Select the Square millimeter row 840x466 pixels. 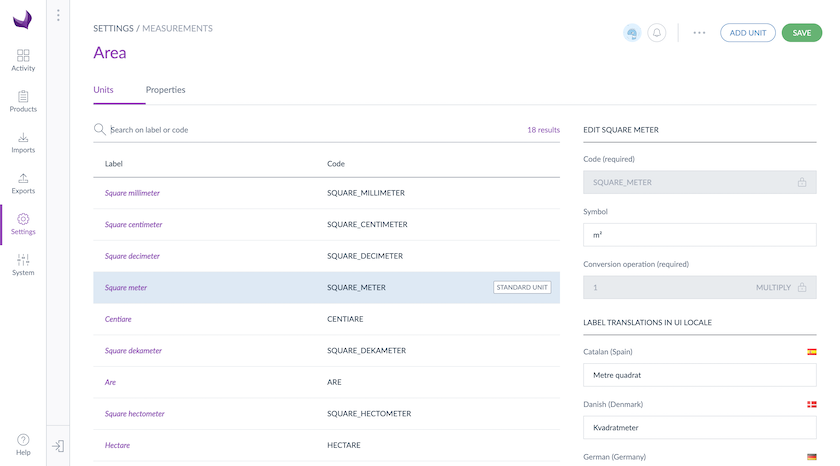(326, 193)
